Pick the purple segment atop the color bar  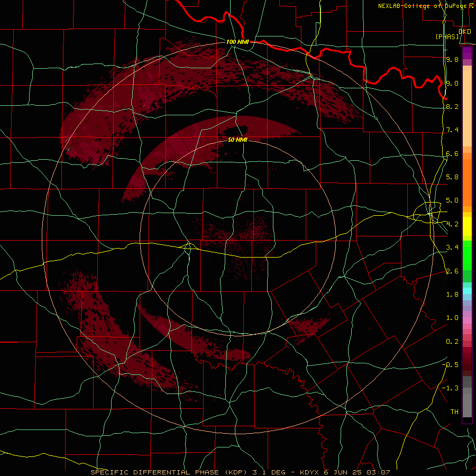coord(467,53)
